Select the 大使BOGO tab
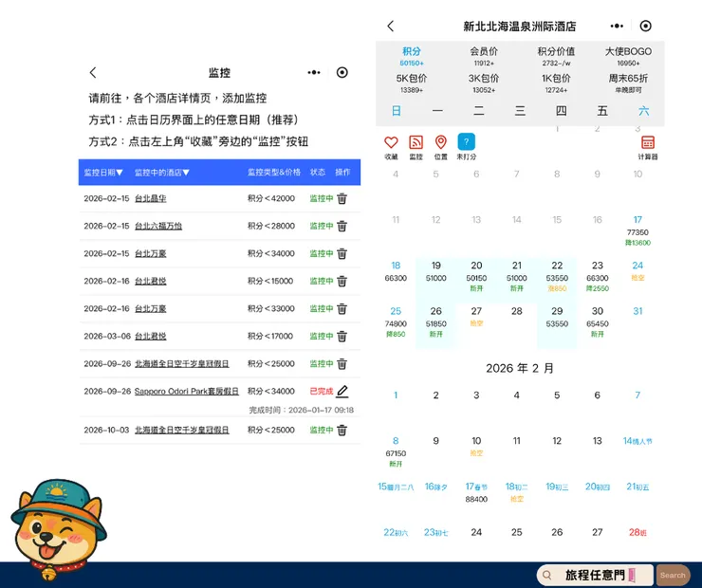Screen dimensions: 702x588 (x=628, y=56)
